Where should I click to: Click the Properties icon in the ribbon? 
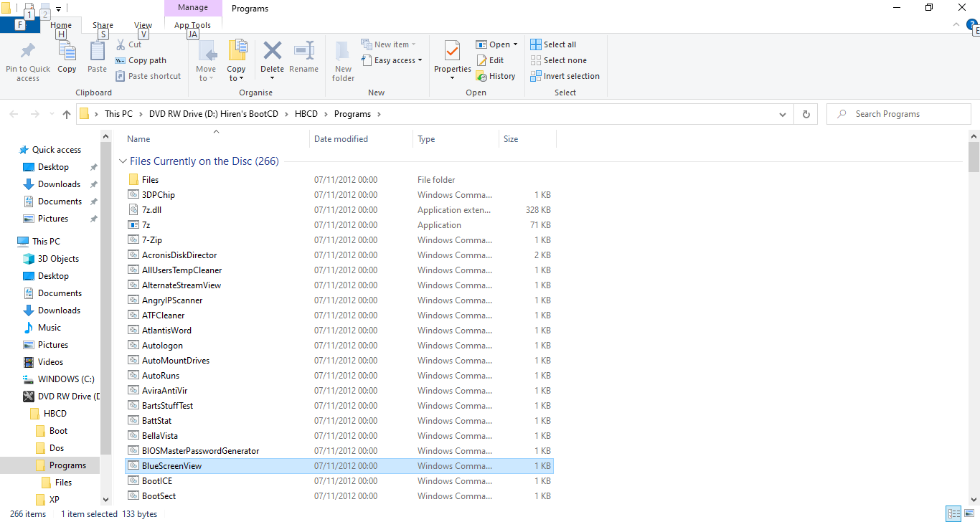pyautogui.click(x=452, y=52)
